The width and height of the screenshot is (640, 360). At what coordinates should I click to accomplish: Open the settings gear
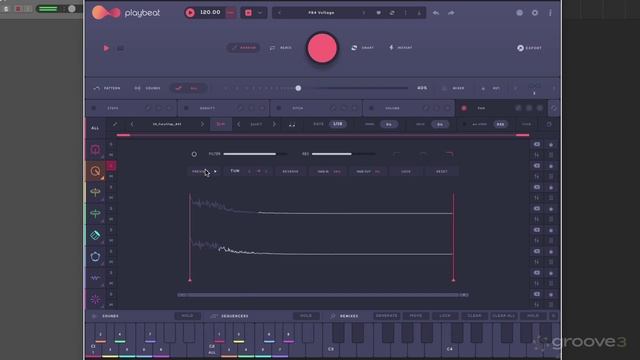pyautogui.click(x=535, y=13)
